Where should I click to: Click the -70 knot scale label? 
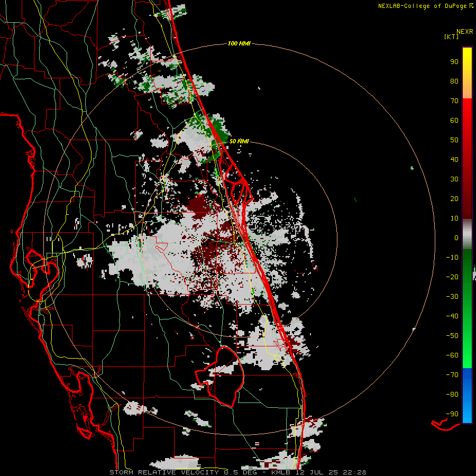coord(452,375)
